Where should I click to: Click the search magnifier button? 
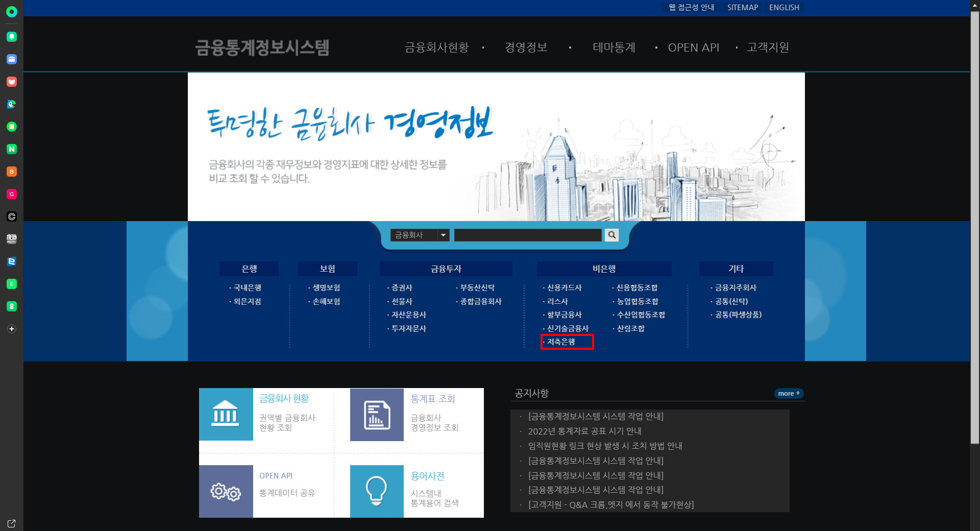click(611, 235)
